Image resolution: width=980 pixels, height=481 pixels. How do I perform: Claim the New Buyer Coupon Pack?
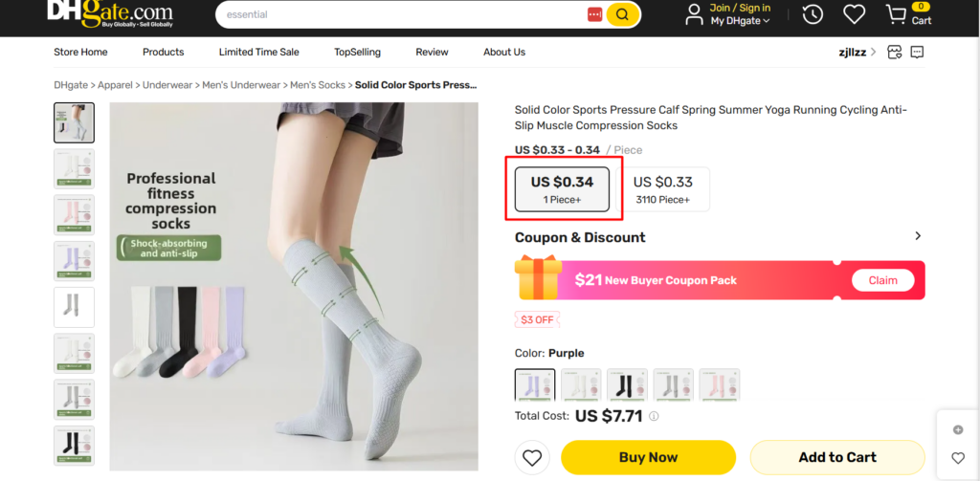pos(882,280)
